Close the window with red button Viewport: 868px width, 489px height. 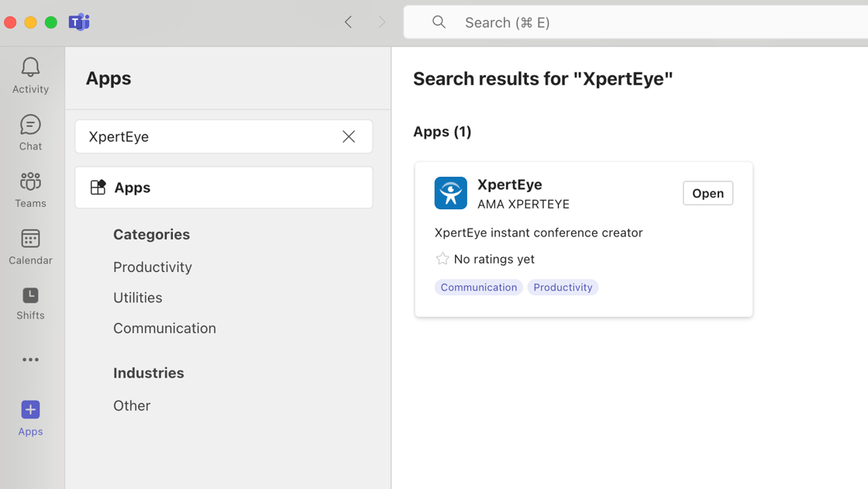(x=10, y=22)
